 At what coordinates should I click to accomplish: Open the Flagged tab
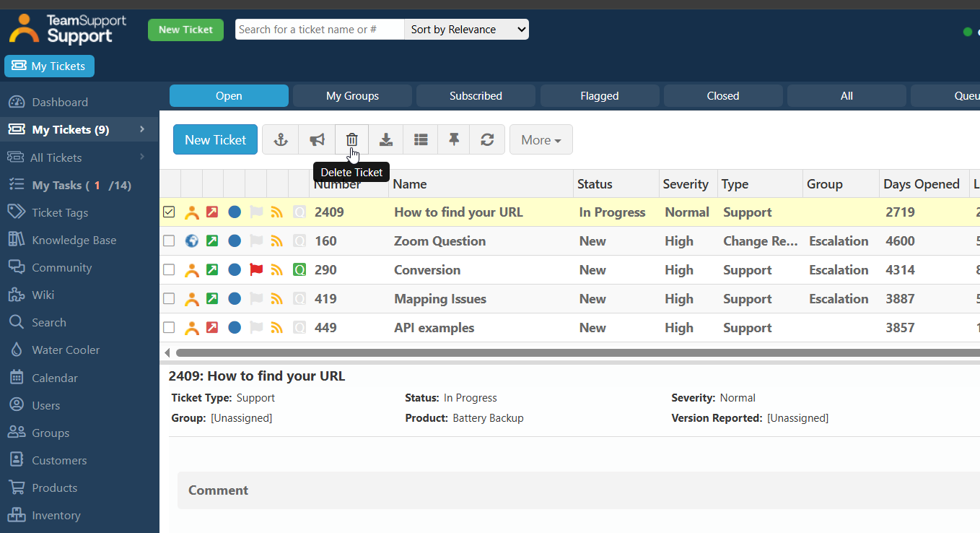tap(599, 96)
